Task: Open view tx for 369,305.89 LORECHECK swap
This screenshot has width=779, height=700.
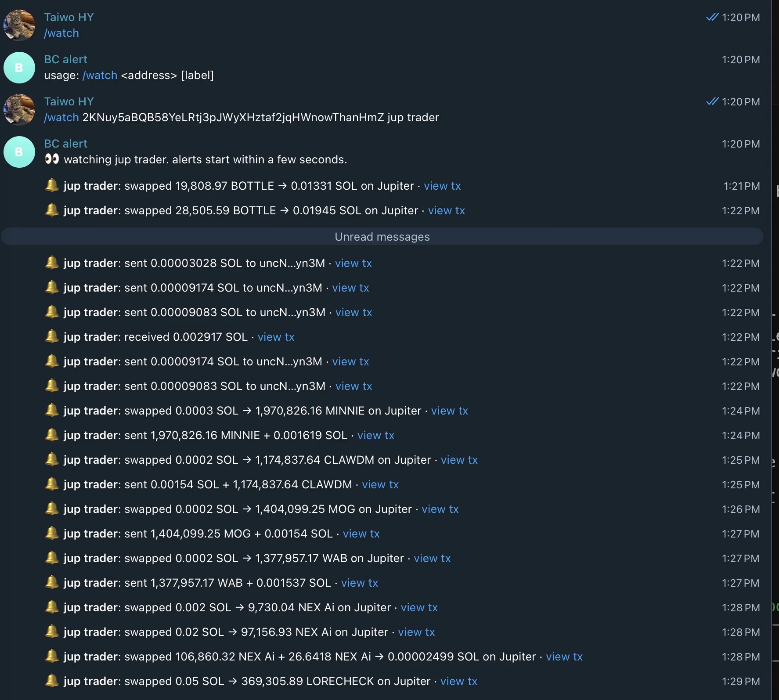Action: click(459, 682)
